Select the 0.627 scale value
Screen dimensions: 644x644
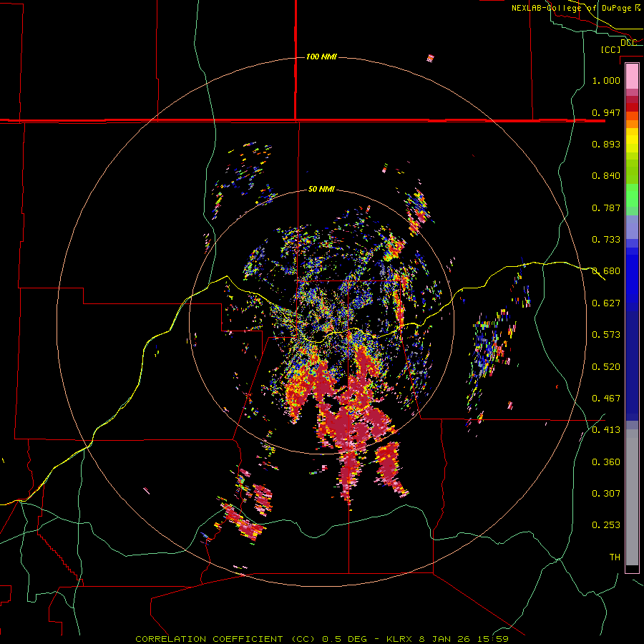(x=606, y=303)
